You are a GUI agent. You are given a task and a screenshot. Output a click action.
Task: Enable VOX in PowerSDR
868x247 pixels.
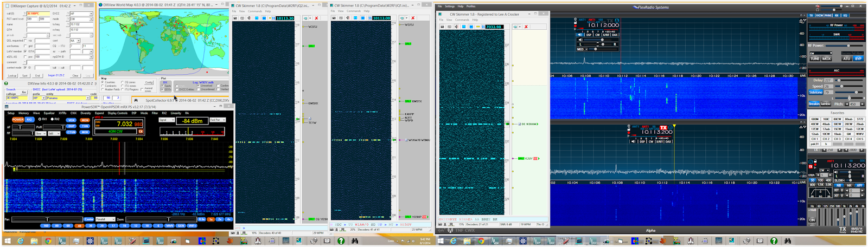pyautogui.click(x=71, y=120)
